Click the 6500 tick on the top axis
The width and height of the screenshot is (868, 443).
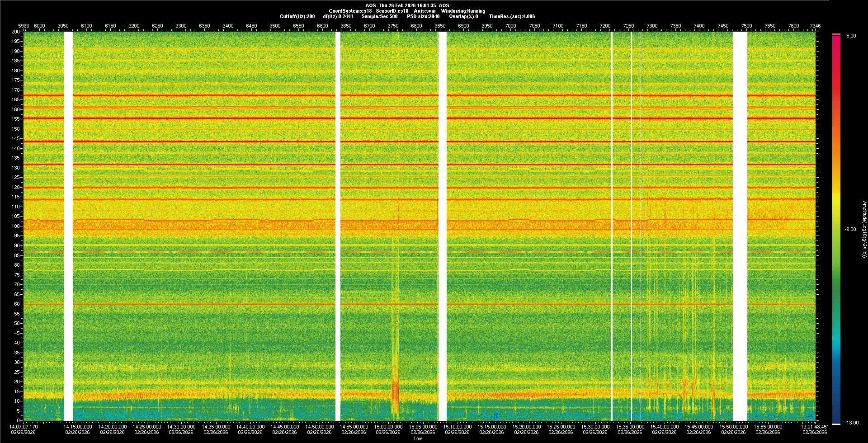point(275,26)
